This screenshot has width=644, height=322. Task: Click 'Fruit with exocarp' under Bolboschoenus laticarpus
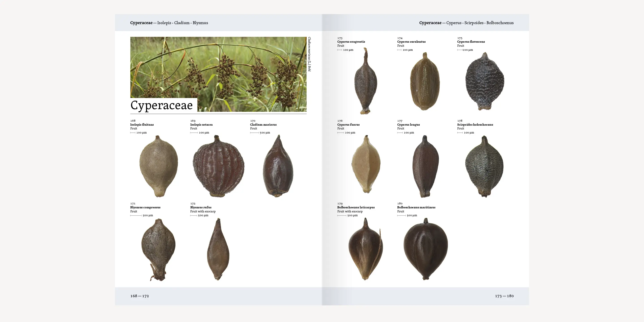[x=350, y=212]
